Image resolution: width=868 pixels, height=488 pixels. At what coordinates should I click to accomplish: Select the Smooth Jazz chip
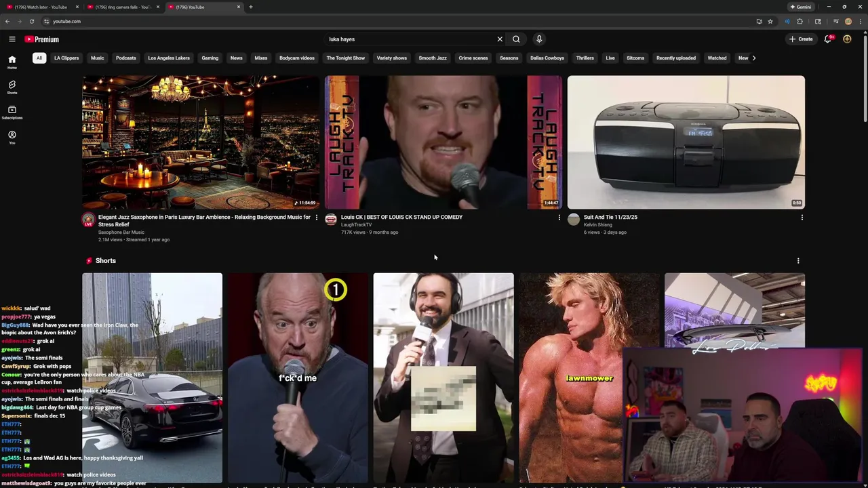[x=433, y=58]
